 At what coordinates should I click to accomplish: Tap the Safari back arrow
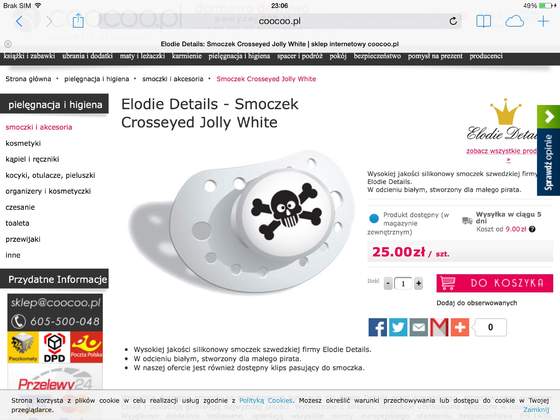tap(19, 21)
